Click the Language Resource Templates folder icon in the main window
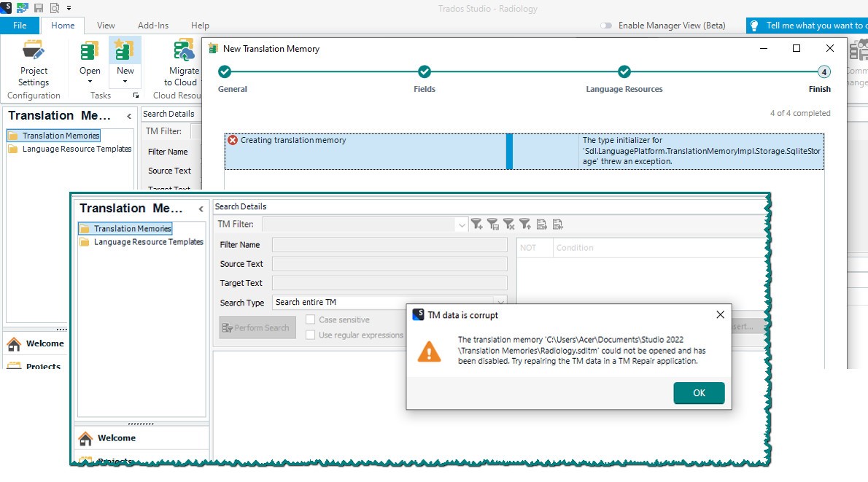This screenshot has height=482, width=868. click(x=13, y=149)
